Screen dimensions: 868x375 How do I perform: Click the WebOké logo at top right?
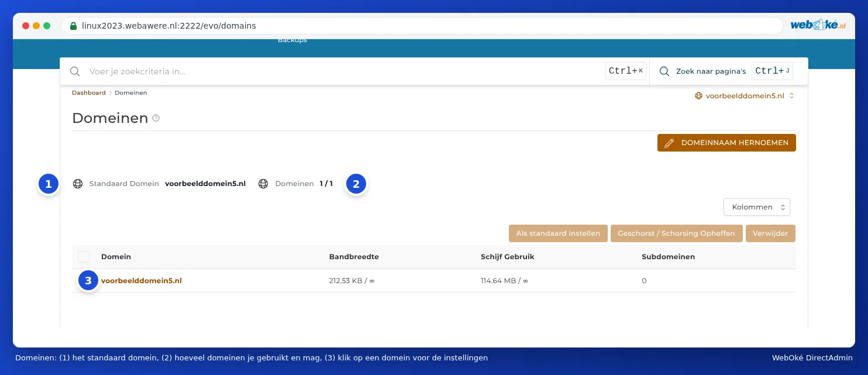tap(818, 25)
